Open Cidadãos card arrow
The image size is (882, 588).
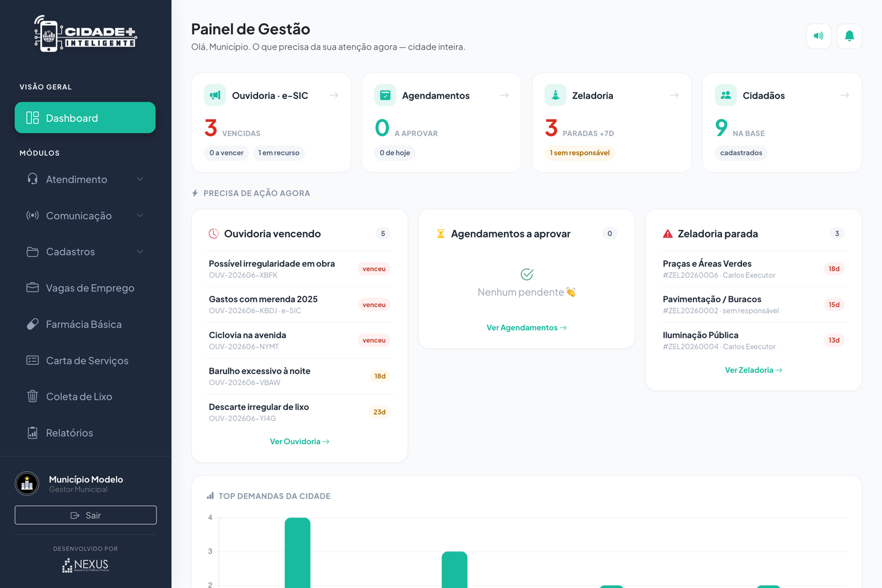tap(845, 95)
